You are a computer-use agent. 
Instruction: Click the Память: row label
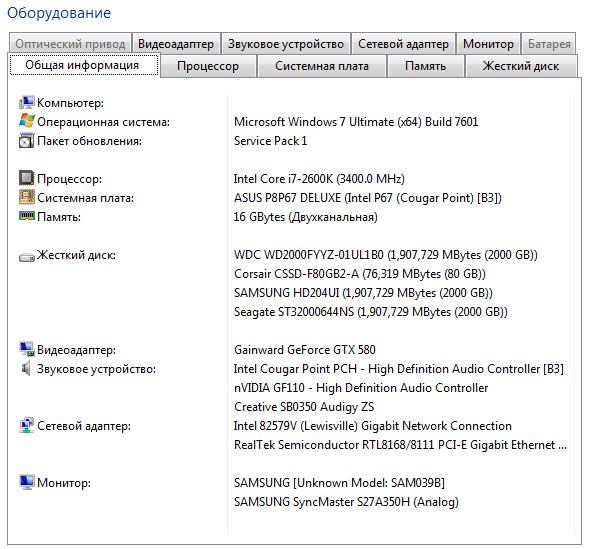click(59, 217)
